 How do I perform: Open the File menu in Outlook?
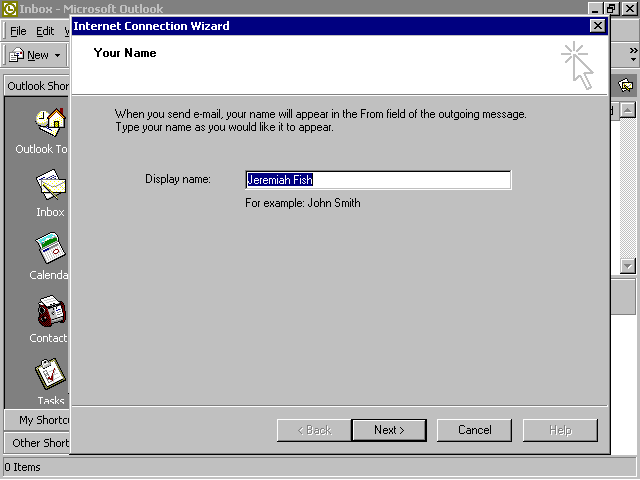click(x=18, y=31)
